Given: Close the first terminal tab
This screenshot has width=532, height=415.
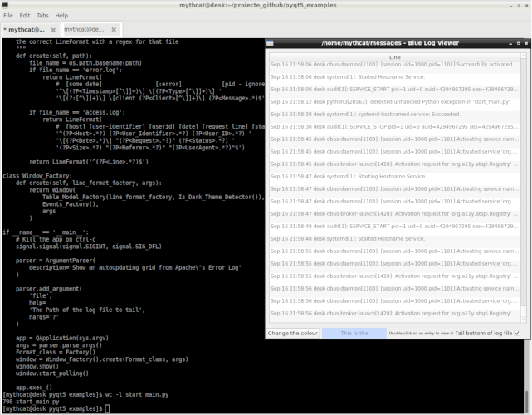Looking at the screenshot, I should pyautogui.click(x=53, y=30).
